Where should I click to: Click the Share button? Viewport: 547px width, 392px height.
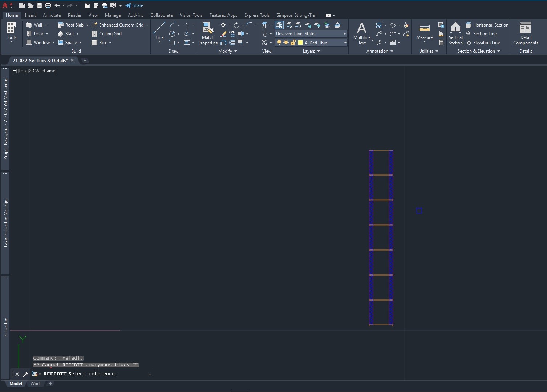(134, 5)
